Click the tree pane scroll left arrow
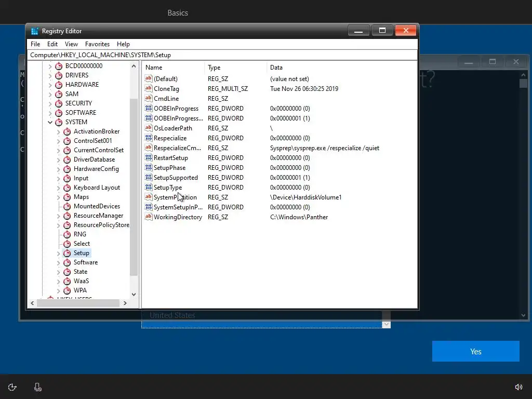532x399 pixels. (x=32, y=303)
